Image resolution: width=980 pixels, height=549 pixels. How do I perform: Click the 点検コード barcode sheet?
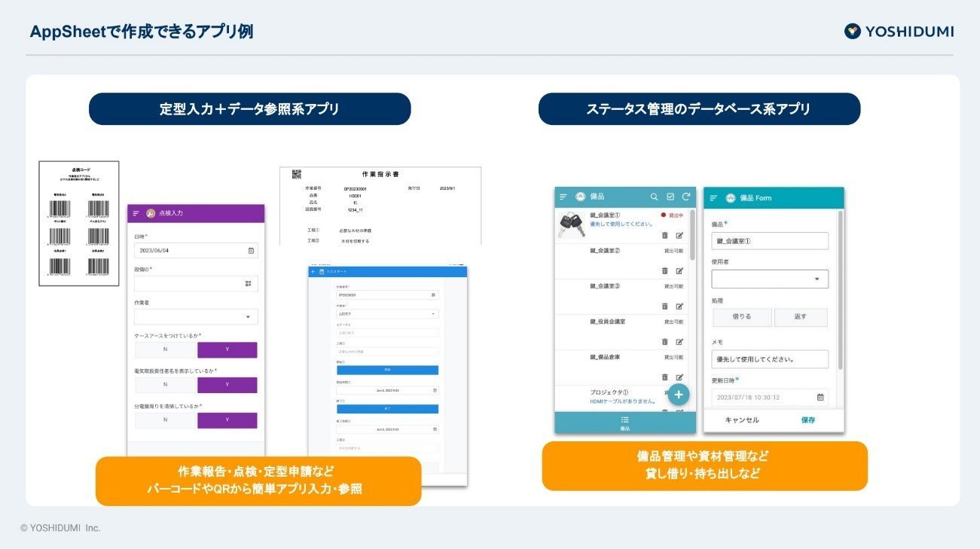click(x=79, y=224)
